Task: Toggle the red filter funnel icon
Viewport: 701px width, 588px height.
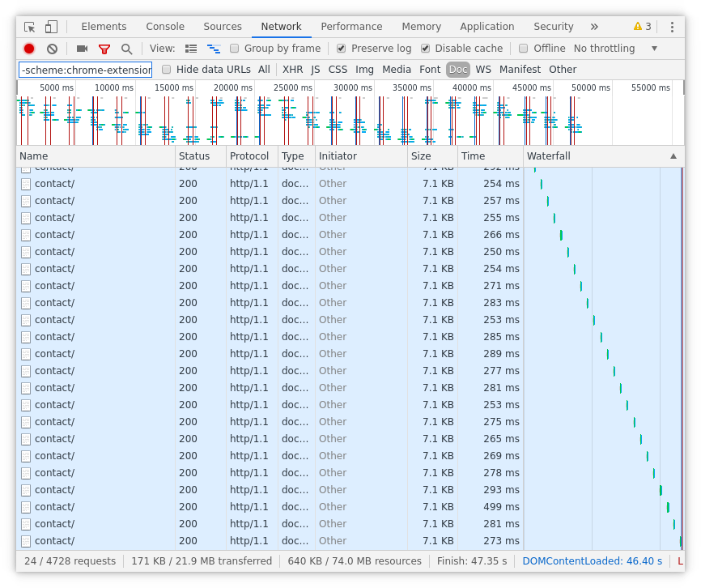Action: [x=104, y=49]
